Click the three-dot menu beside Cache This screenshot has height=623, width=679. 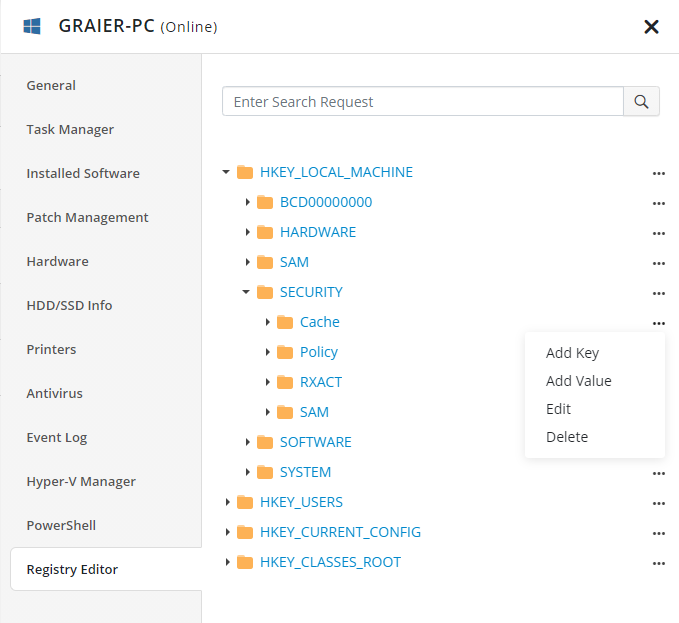(658, 323)
